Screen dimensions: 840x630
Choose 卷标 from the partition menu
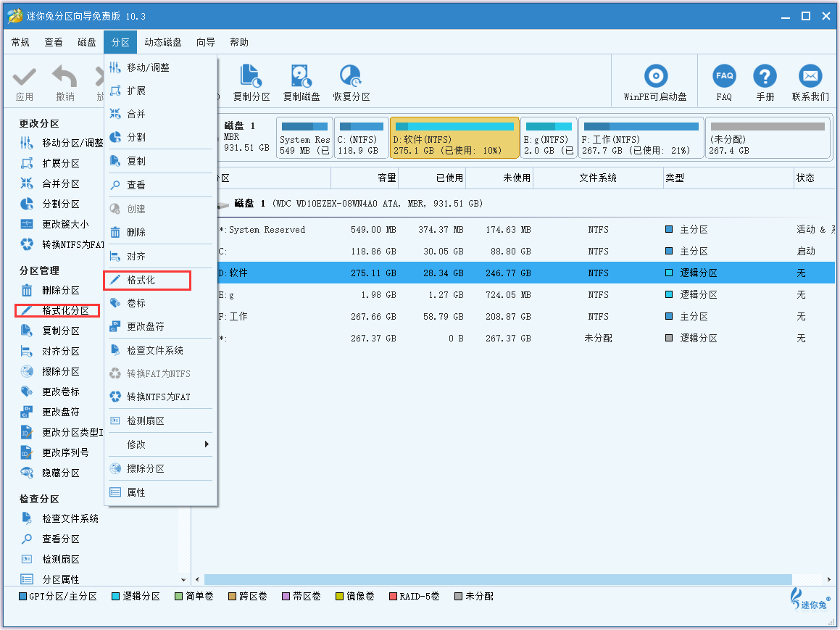coord(161,303)
